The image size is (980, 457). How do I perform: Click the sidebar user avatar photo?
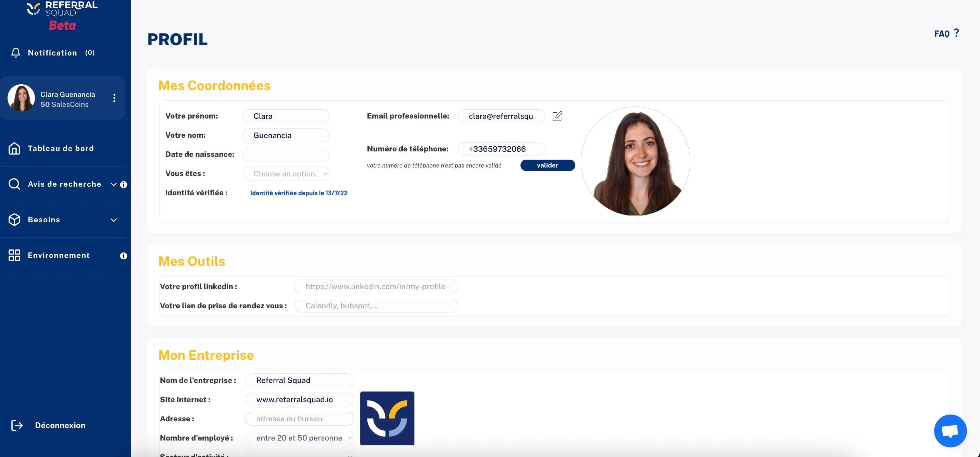point(21,98)
